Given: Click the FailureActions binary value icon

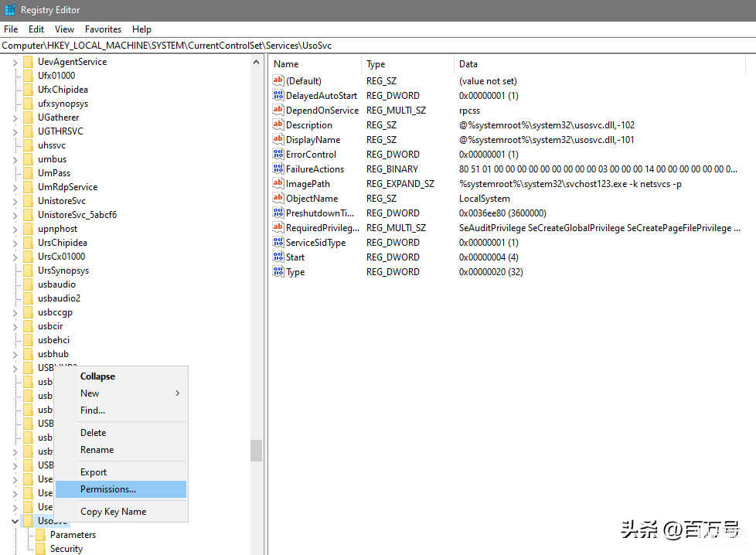Looking at the screenshot, I should click(x=278, y=169).
